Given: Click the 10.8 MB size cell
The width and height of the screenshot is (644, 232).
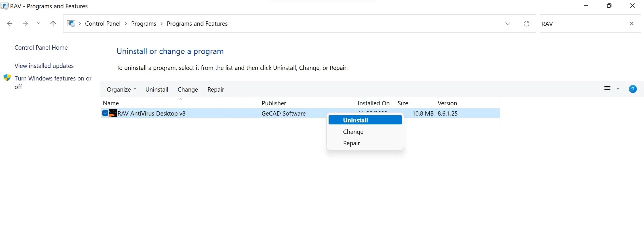Looking at the screenshot, I should 423,114.
